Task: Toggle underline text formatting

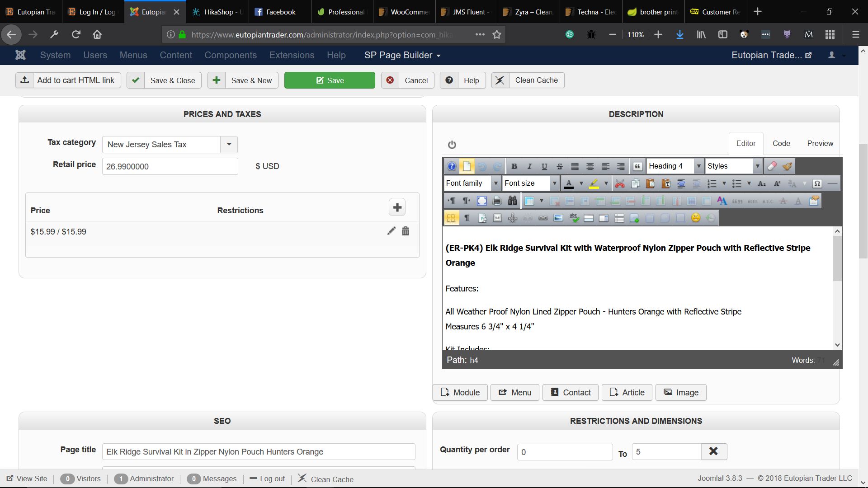Action: point(544,166)
